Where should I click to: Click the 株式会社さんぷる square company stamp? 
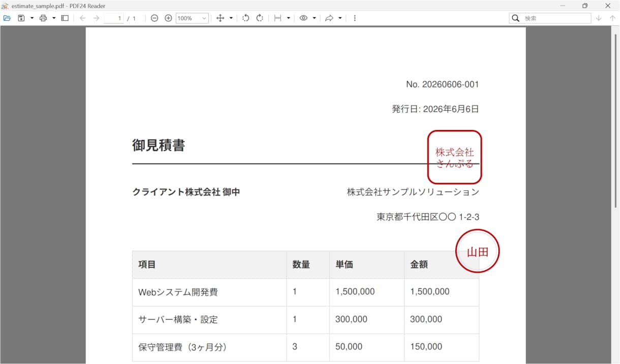pos(454,157)
